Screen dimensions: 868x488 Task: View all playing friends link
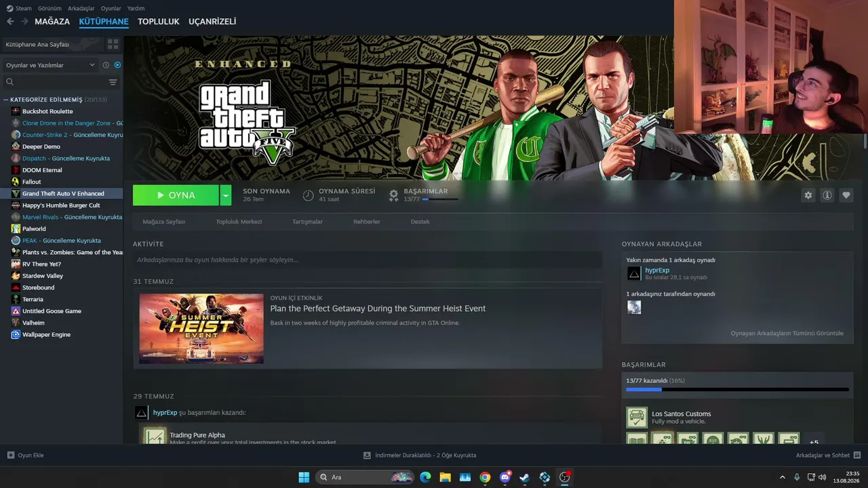pos(787,333)
